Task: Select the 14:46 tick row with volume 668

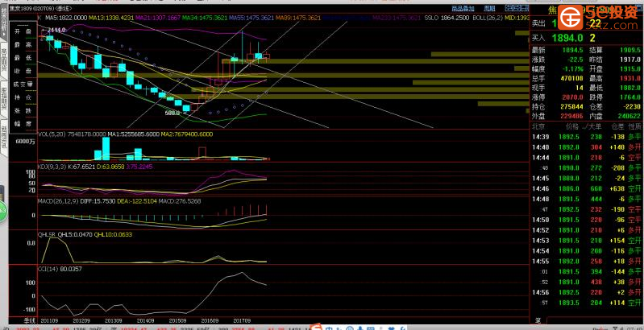Action: point(587,189)
